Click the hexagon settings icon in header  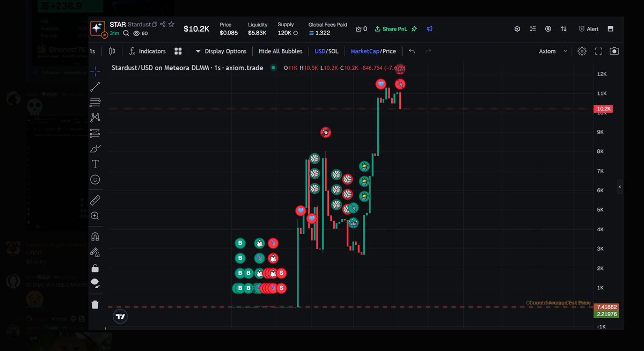click(517, 29)
